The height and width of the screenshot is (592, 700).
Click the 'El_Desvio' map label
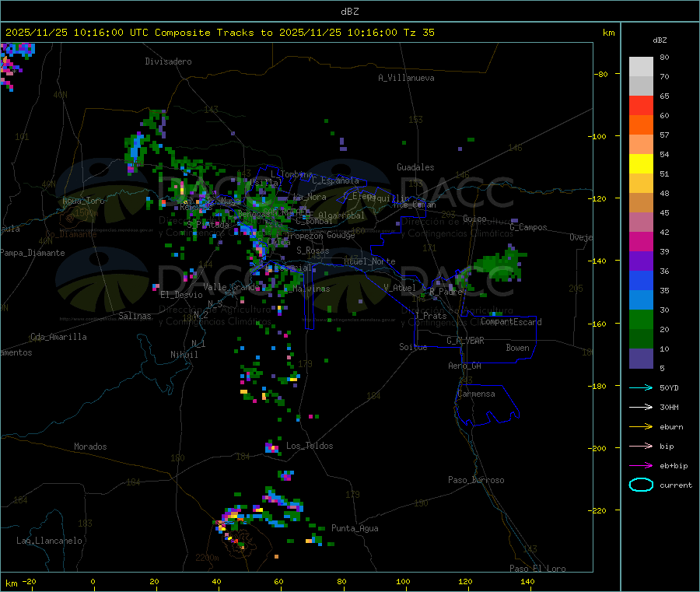(x=182, y=295)
